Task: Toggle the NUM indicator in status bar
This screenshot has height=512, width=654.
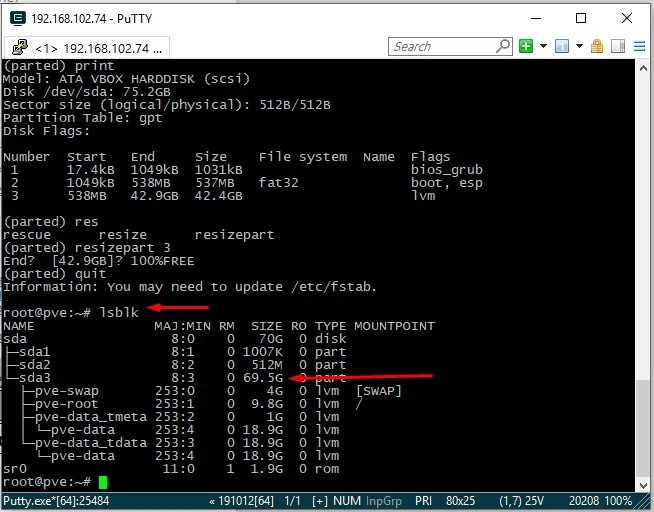Action: click(x=347, y=501)
